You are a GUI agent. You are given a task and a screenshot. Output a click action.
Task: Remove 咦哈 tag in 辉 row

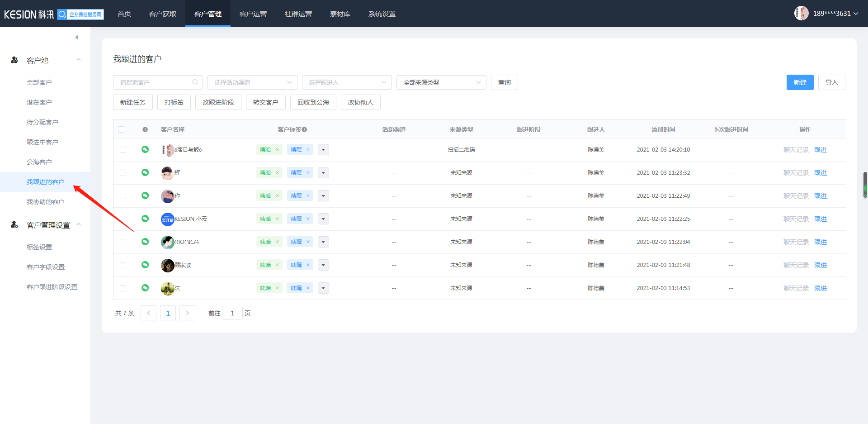coord(277,172)
